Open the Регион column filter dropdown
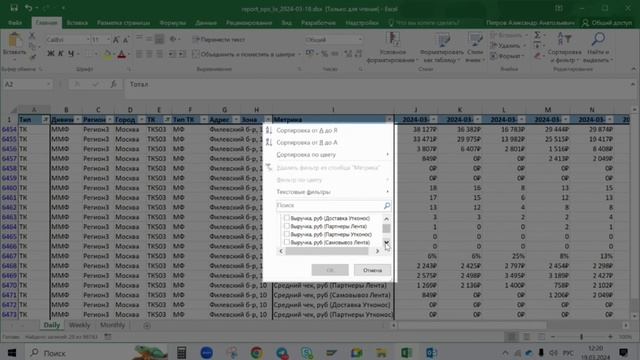The width and height of the screenshot is (640, 360). click(x=109, y=120)
